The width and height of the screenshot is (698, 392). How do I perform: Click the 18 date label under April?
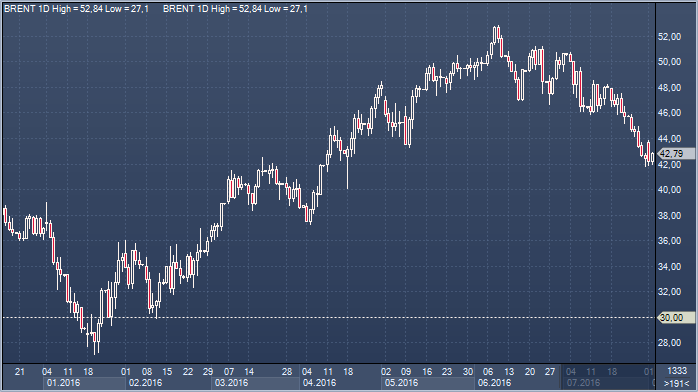pos(348,371)
